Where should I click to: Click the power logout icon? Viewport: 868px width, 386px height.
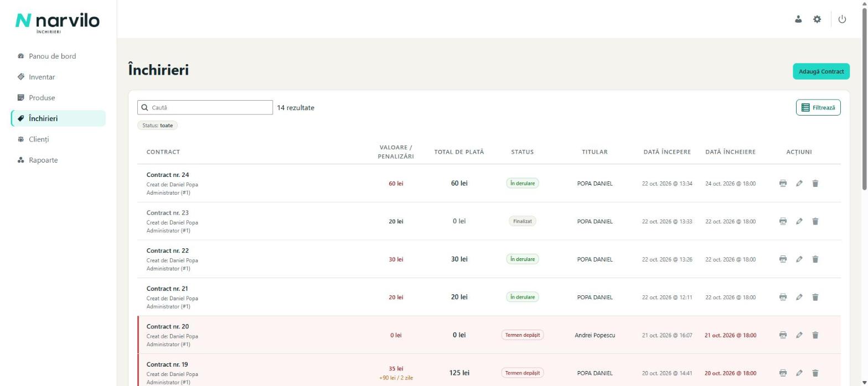pos(842,19)
